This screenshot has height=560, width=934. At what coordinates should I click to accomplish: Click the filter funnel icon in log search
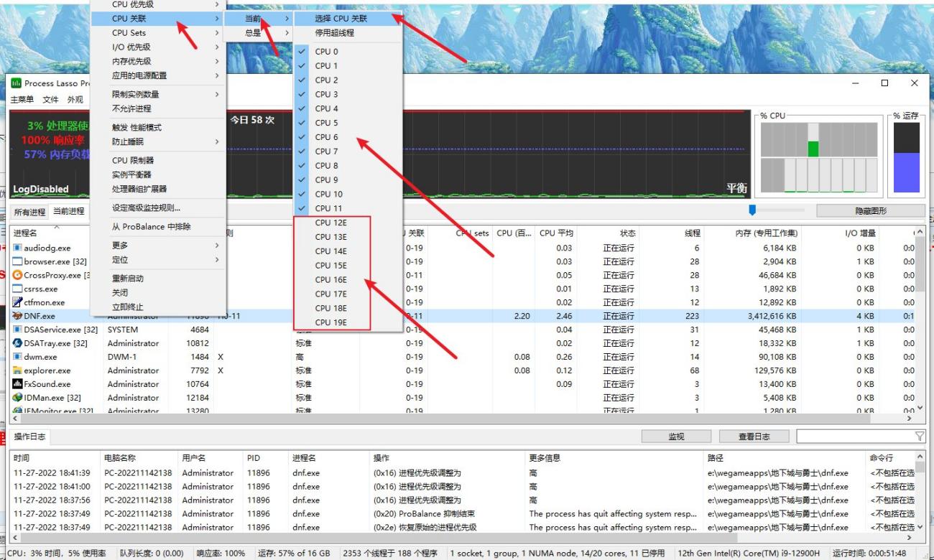coord(919,437)
